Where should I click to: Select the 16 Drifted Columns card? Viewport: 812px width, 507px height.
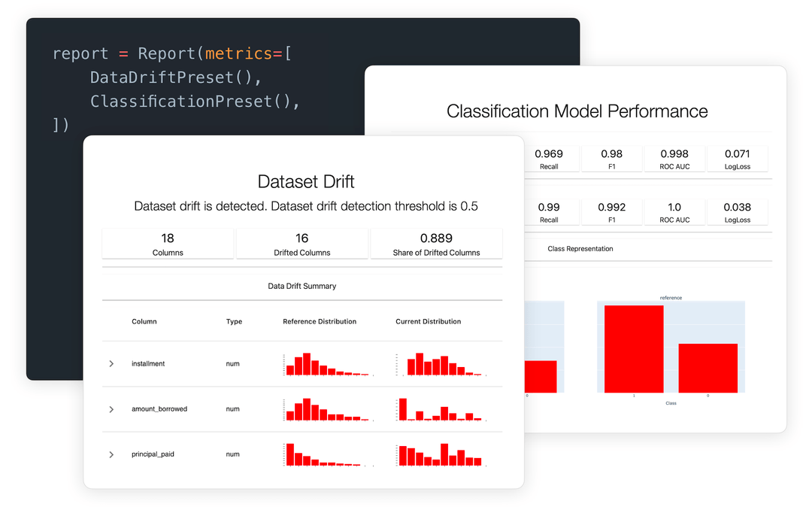click(x=302, y=243)
